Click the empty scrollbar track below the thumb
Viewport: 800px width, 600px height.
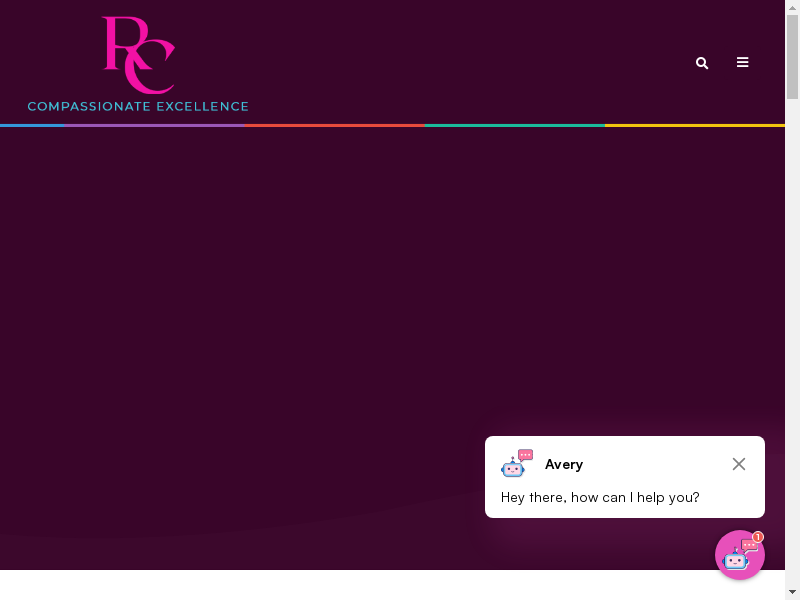pyautogui.click(x=792, y=350)
